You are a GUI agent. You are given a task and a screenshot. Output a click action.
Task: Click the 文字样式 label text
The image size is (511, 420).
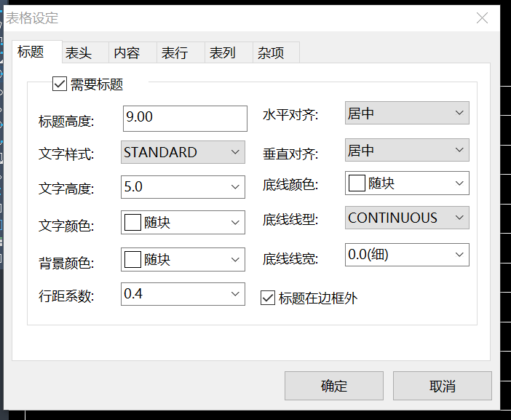click(x=66, y=154)
